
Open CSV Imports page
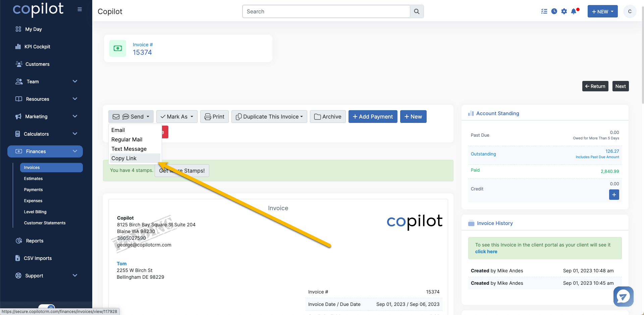[38, 258]
